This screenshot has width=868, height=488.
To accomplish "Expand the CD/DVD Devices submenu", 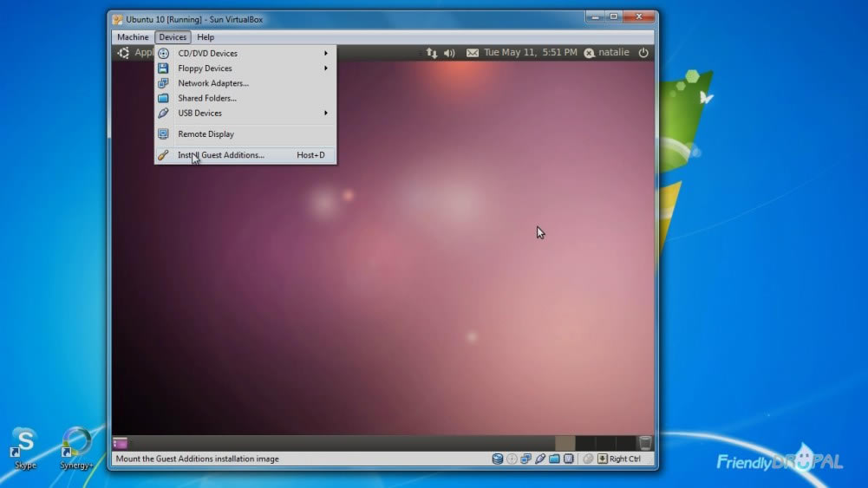I will [245, 53].
